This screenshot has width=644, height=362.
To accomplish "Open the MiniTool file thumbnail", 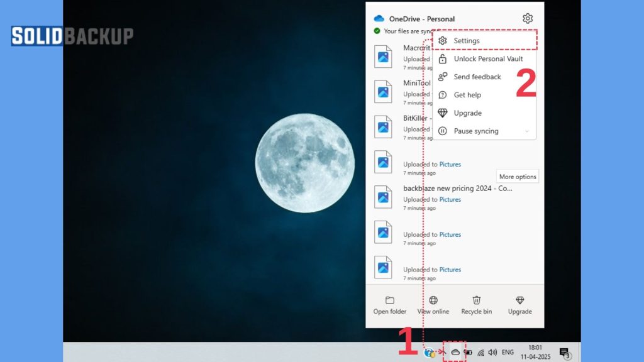I will pos(383,92).
